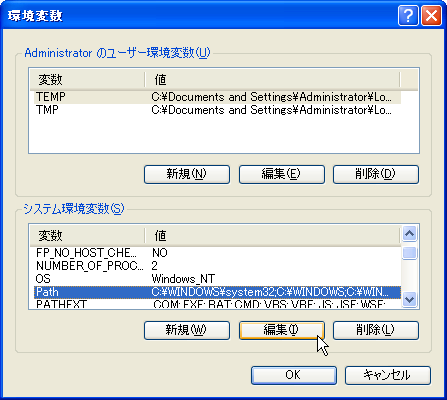Close the 環境変数 dialog with X
Viewport: 447px width, 400px height.
431,16
